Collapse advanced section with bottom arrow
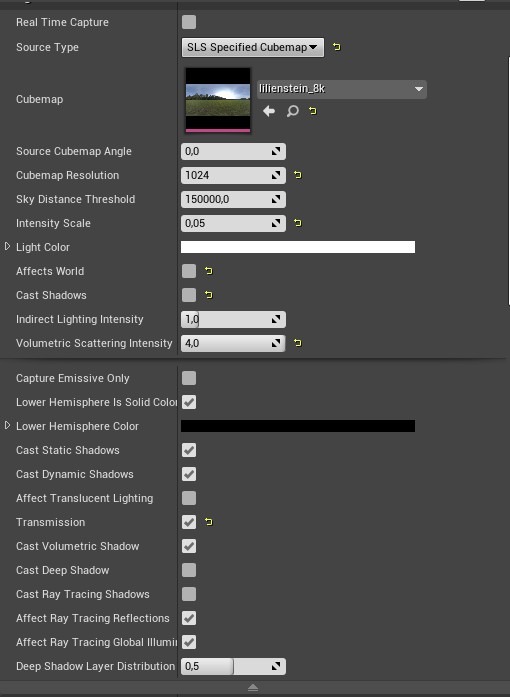Image resolution: width=510 pixels, height=697 pixels. 253,688
